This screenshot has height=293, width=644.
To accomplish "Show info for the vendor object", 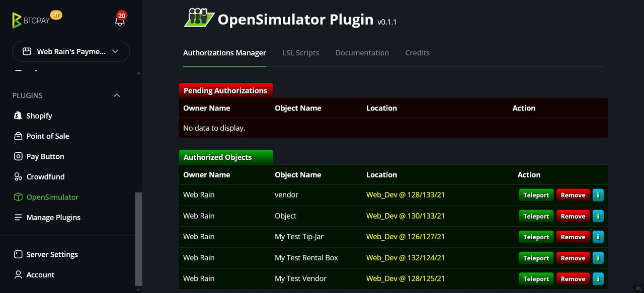I will click(598, 195).
